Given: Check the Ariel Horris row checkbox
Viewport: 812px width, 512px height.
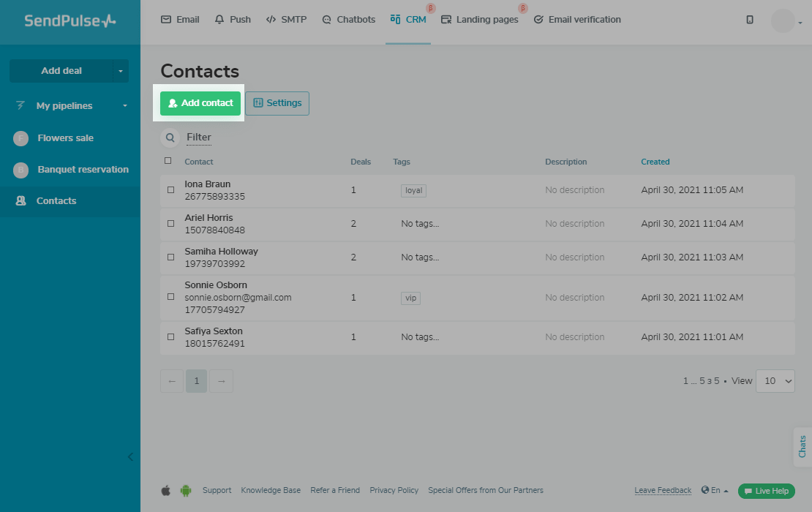Looking at the screenshot, I should [x=171, y=224].
